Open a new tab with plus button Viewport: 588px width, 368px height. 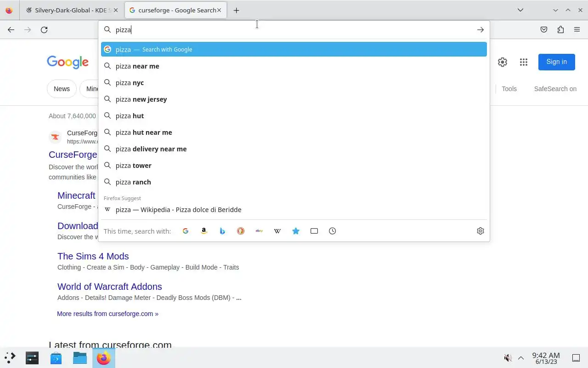coord(236,10)
